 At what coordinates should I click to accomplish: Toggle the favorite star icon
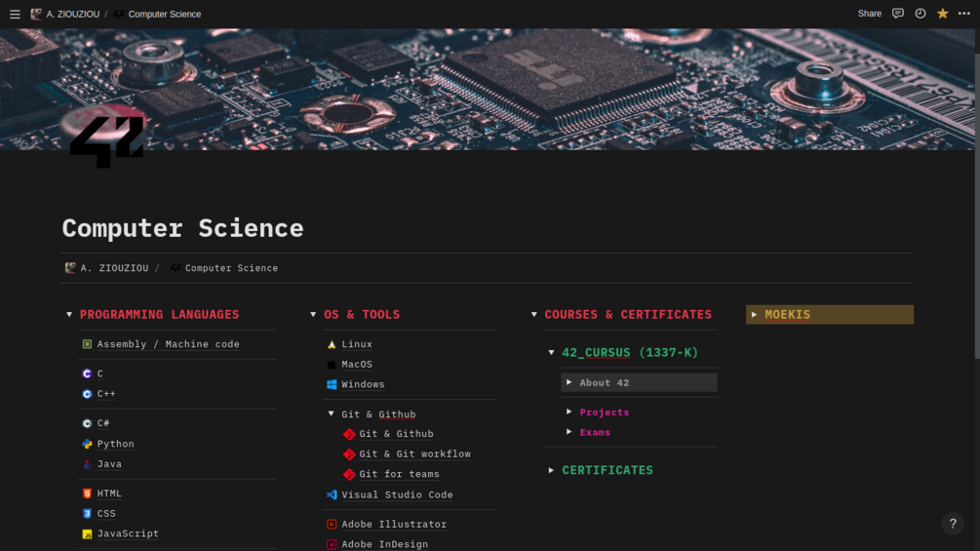942,14
